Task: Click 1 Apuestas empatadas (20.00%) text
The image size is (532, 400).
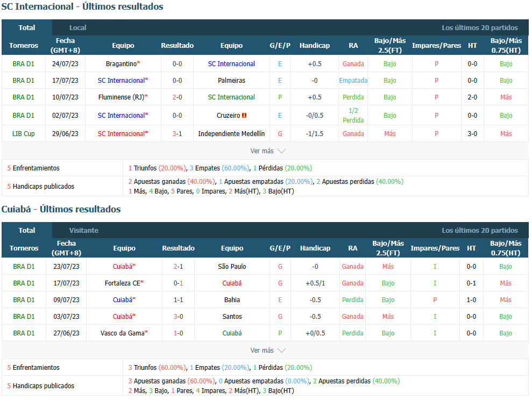Action: click(x=266, y=182)
